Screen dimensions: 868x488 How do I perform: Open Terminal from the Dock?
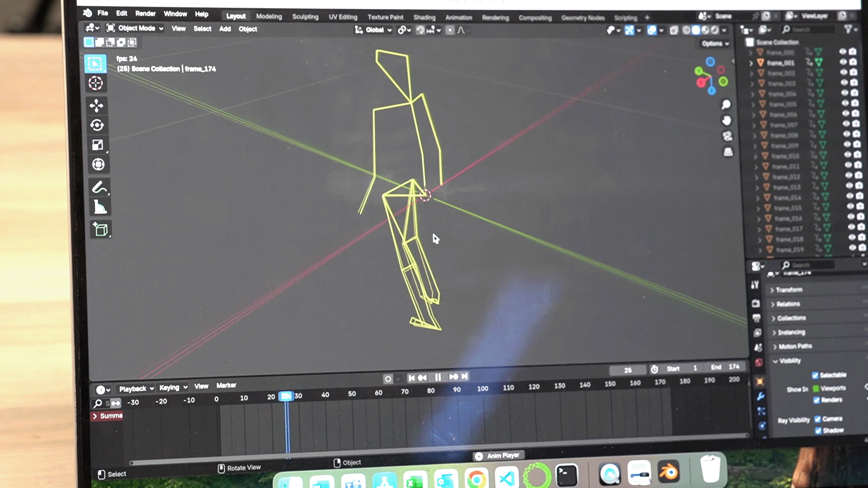566,475
